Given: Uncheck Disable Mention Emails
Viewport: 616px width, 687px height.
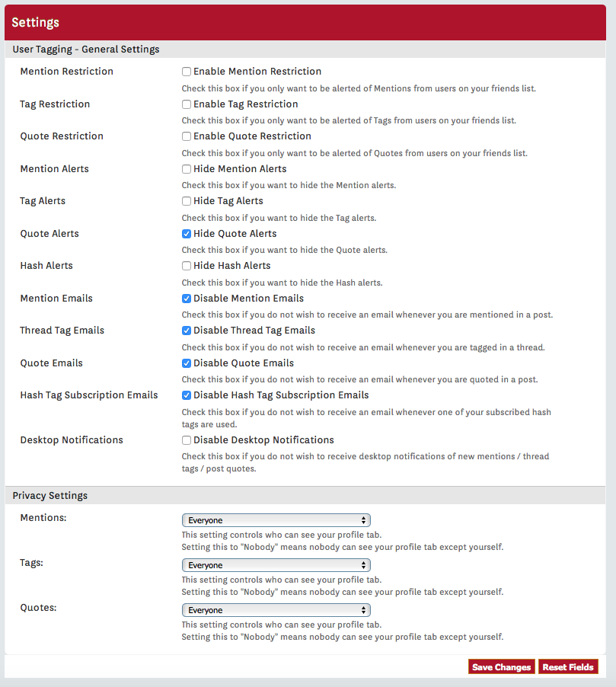Looking at the screenshot, I should (x=187, y=299).
